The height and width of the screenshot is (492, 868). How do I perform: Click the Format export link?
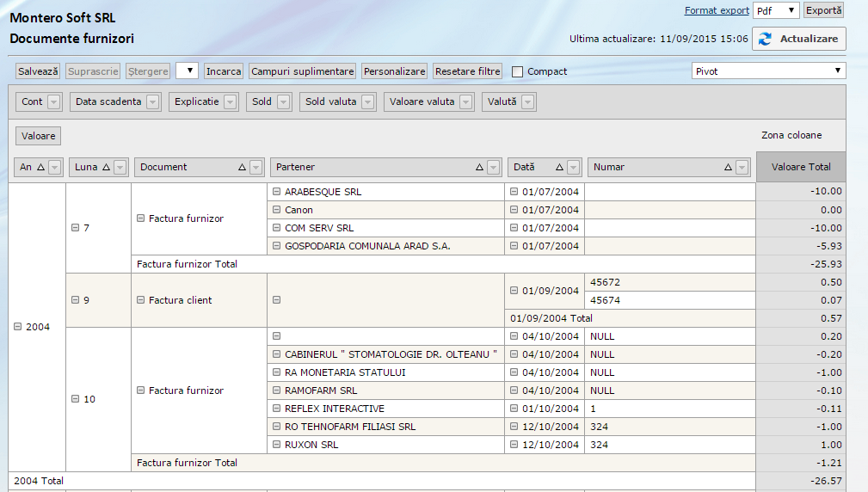(x=717, y=10)
